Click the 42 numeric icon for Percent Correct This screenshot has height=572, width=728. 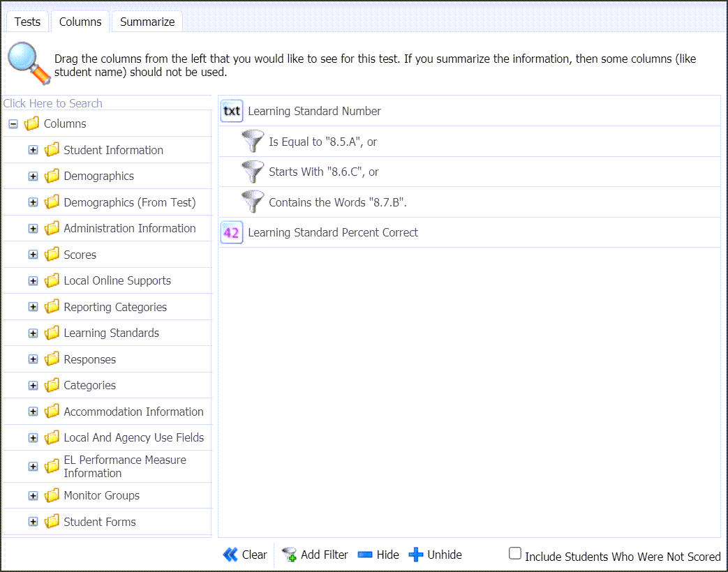tap(232, 232)
